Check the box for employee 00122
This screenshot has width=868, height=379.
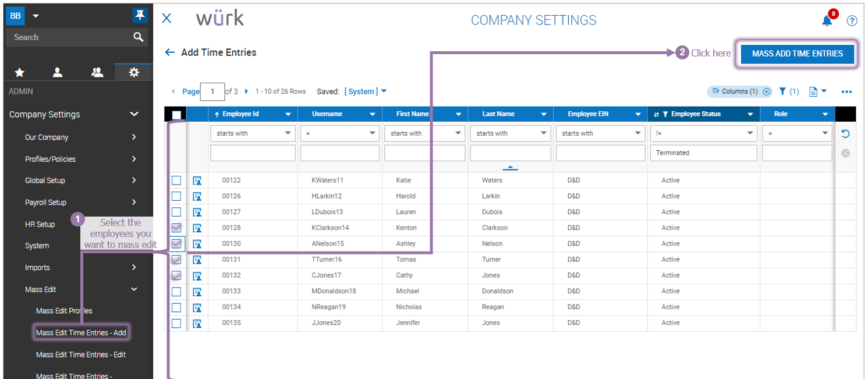pyautogui.click(x=176, y=180)
